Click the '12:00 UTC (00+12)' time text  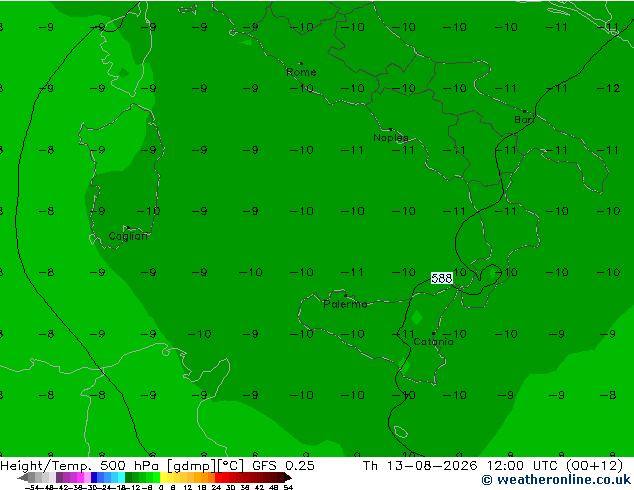click(555, 466)
